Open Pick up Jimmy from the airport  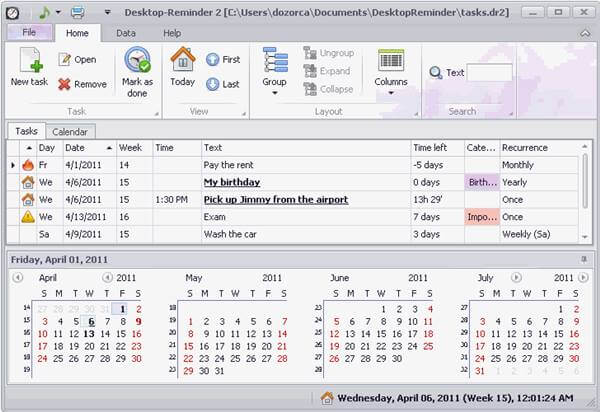276,200
